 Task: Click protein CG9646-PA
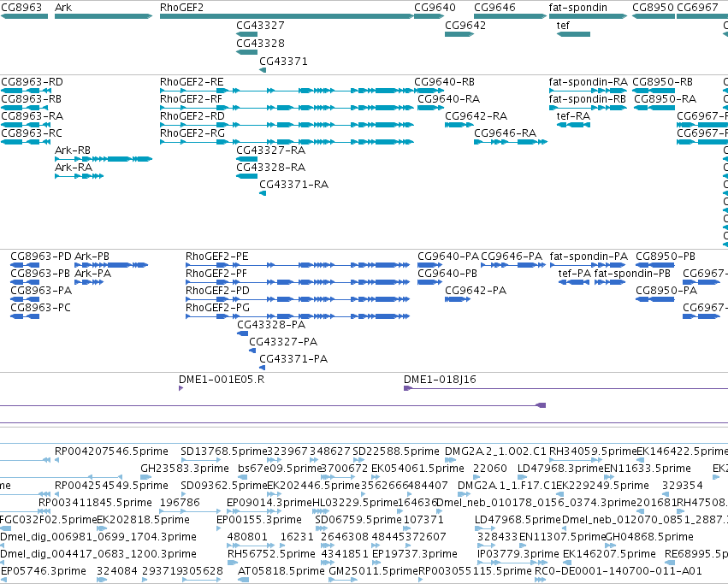[513, 265]
